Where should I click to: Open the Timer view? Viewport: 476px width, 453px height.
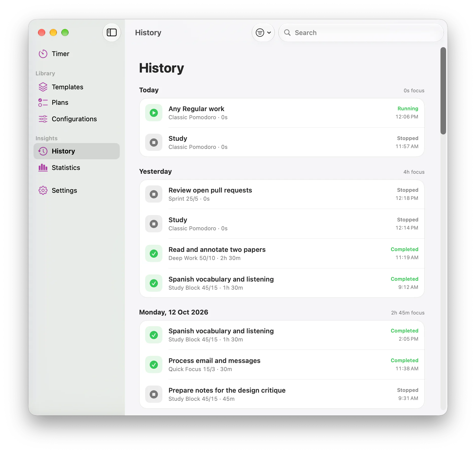tap(77, 54)
